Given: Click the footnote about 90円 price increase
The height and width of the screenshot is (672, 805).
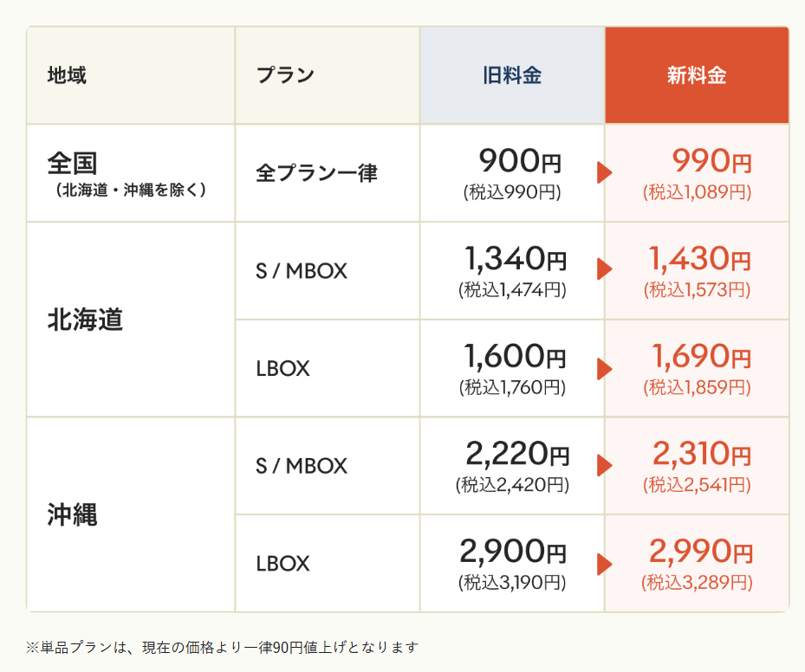Looking at the screenshot, I should 222,647.
